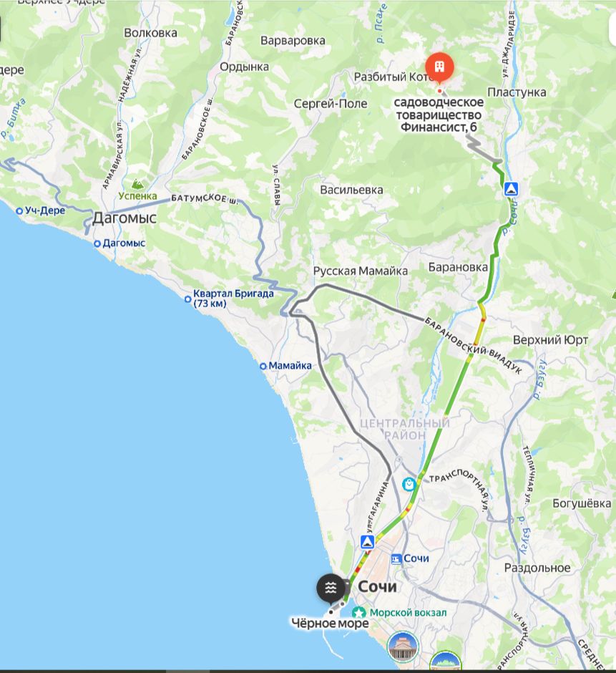Viewport: 616px width, 673px height.
Task: Select the Центральный район district label
Action: [x=404, y=429]
